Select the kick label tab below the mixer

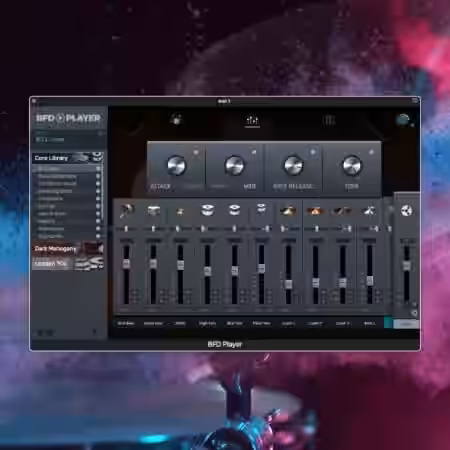click(x=126, y=323)
